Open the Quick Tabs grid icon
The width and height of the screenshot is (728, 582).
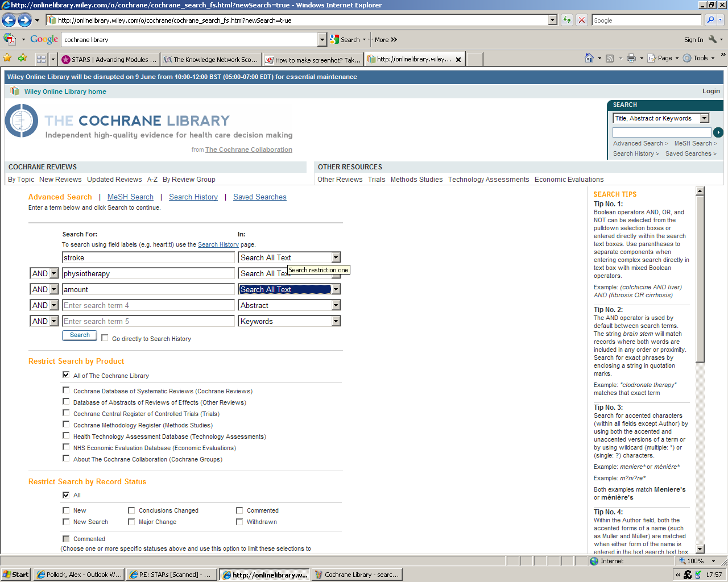[41, 59]
